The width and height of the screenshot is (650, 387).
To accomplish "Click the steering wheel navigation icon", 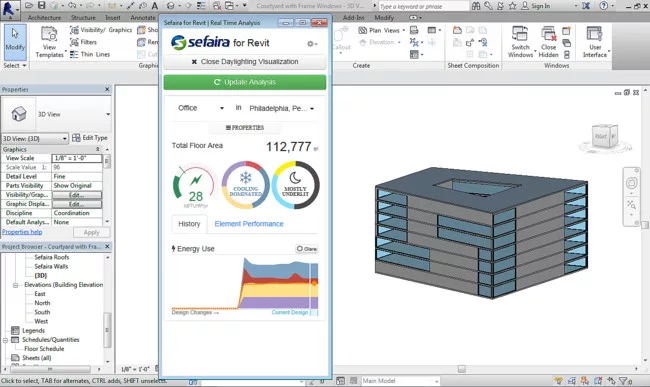I will (x=631, y=183).
